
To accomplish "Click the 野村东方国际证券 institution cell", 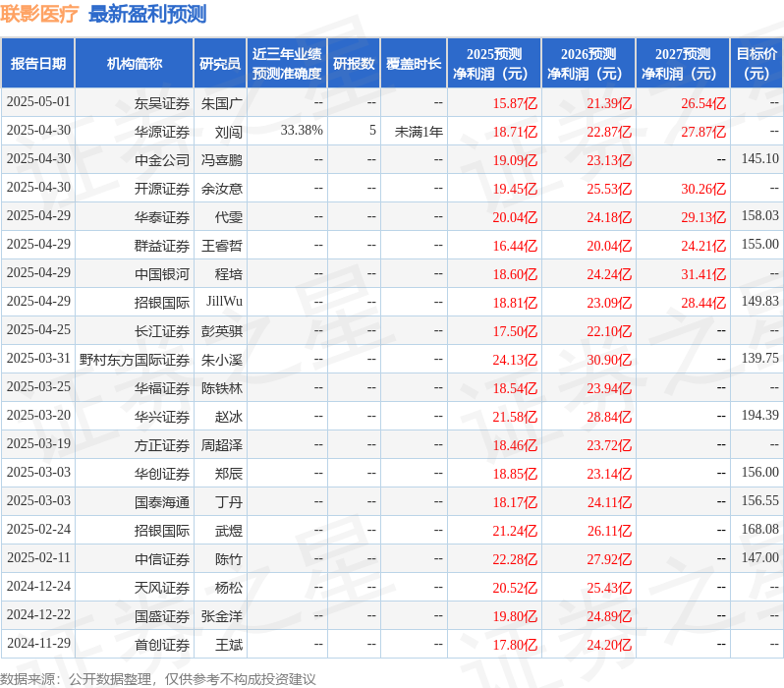I will [x=134, y=360].
